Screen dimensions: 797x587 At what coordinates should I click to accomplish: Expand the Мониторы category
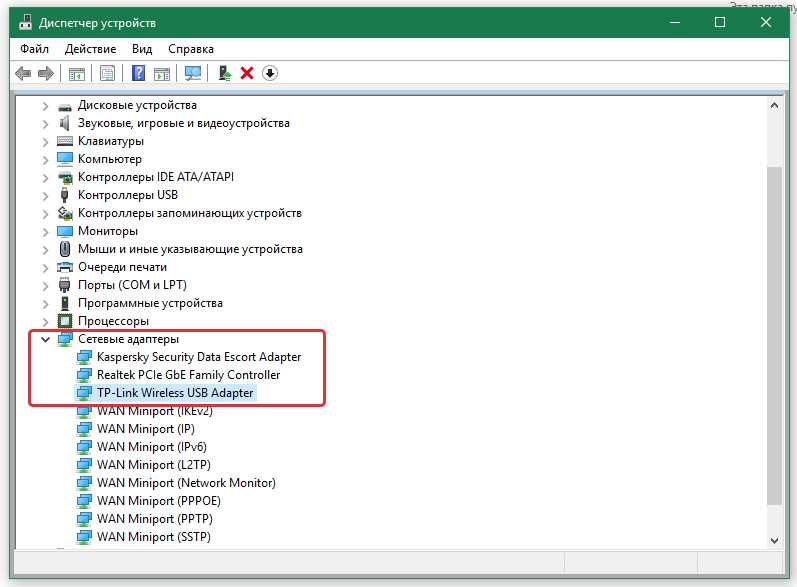click(x=46, y=232)
